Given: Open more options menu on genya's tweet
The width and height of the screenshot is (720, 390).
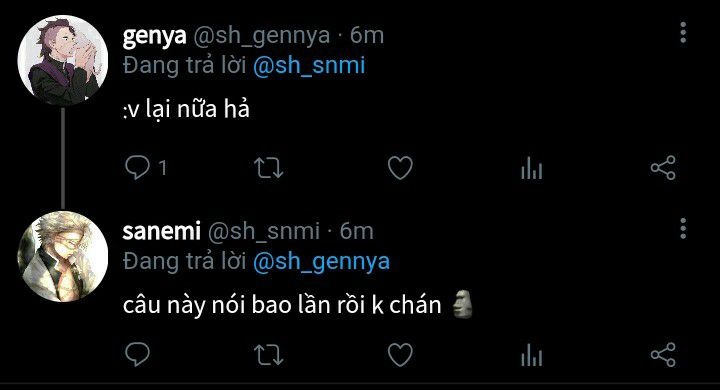Looking at the screenshot, I should [683, 33].
